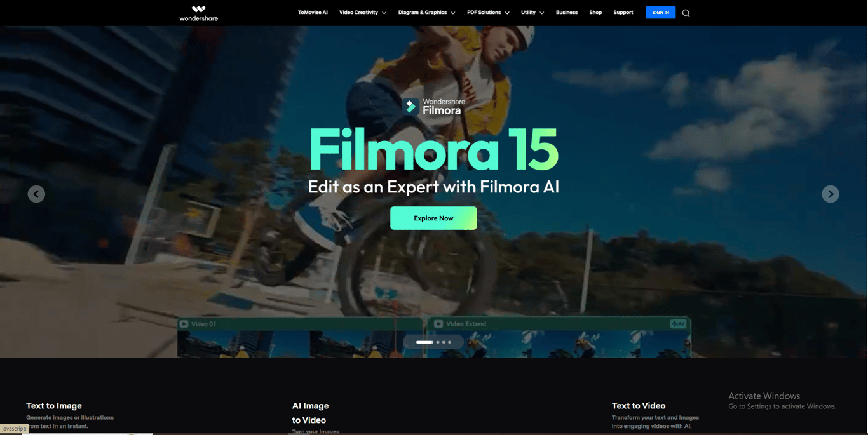
Task: Play the Video Extend clip
Action: (x=438, y=323)
